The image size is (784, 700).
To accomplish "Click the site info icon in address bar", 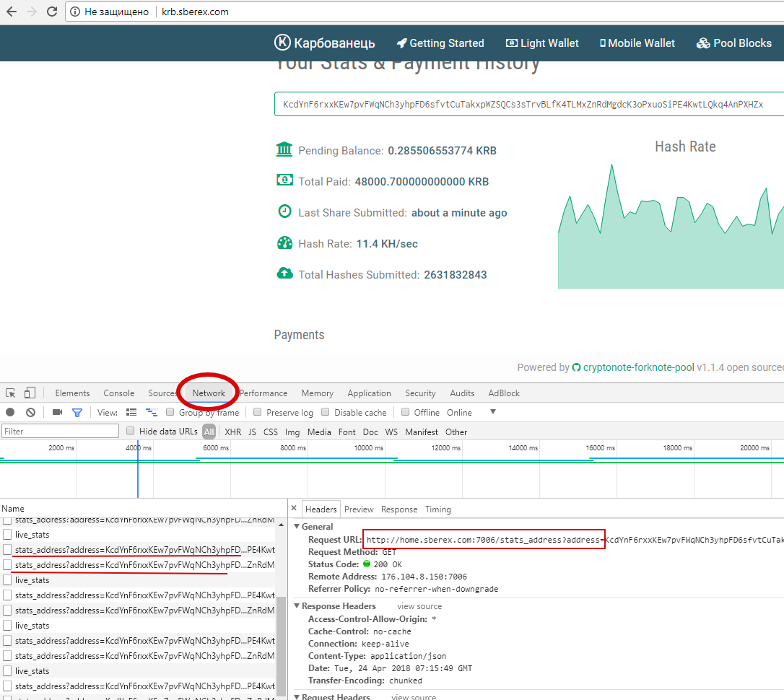I will (x=75, y=12).
